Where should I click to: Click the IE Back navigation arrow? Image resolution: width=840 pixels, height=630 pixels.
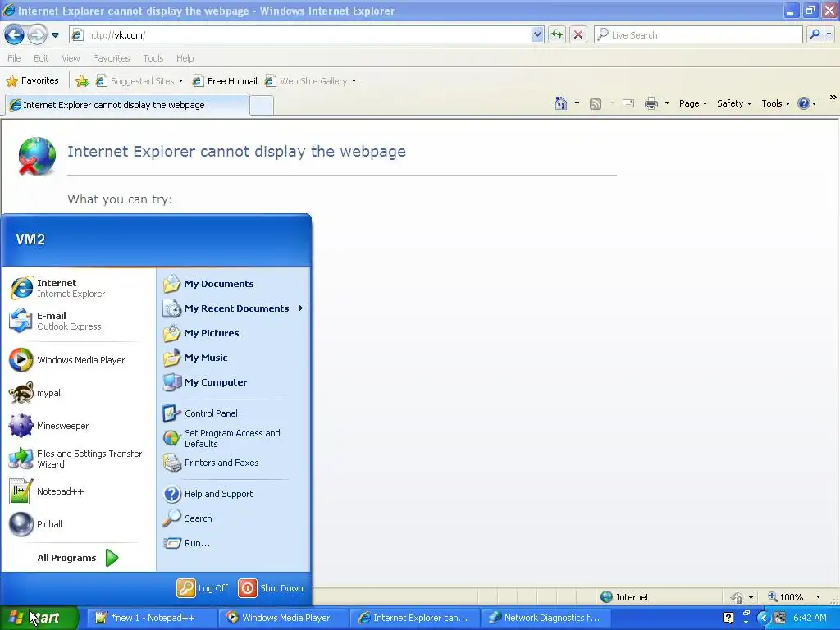tap(14, 34)
